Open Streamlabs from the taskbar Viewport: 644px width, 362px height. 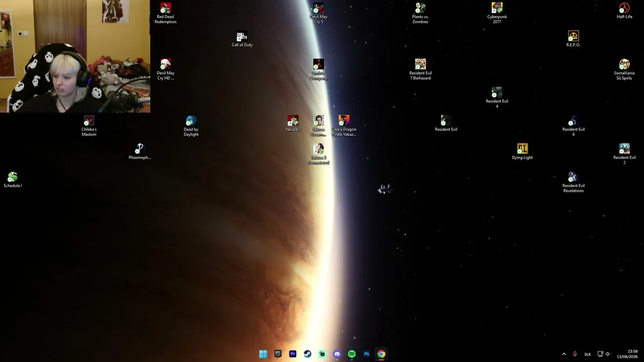point(322,354)
